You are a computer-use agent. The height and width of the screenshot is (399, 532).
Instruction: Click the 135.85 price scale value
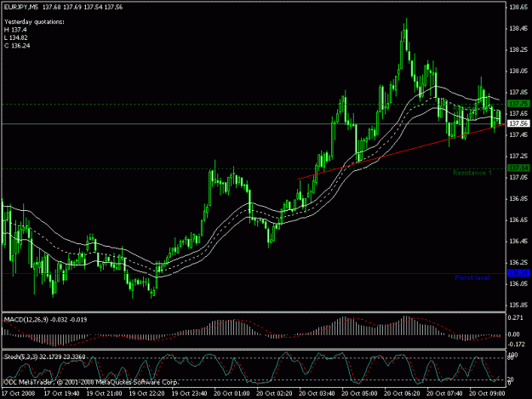click(518, 305)
